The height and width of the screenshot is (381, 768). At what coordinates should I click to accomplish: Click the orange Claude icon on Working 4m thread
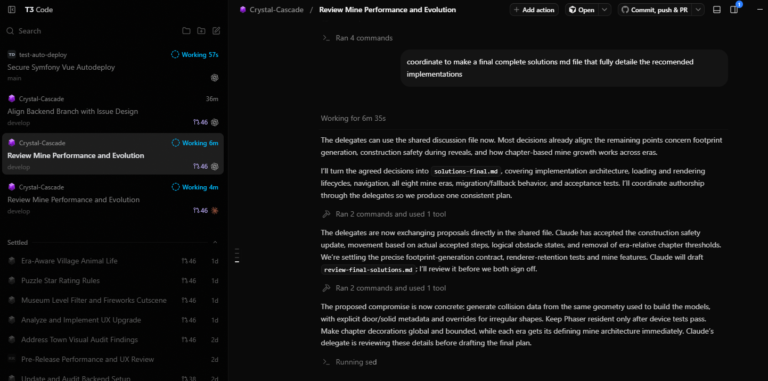pos(215,211)
